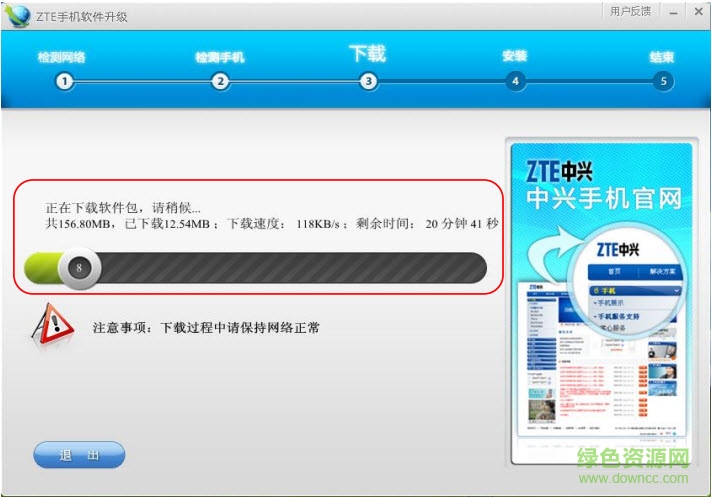Click the 20 分钟 41 秒 remaining time
Viewport: 712px width, 497px height.
click(462, 224)
